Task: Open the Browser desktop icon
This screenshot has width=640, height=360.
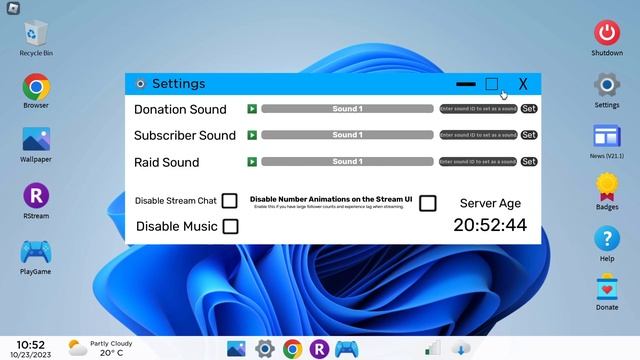Action: pyautogui.click(x=36, y=87)
